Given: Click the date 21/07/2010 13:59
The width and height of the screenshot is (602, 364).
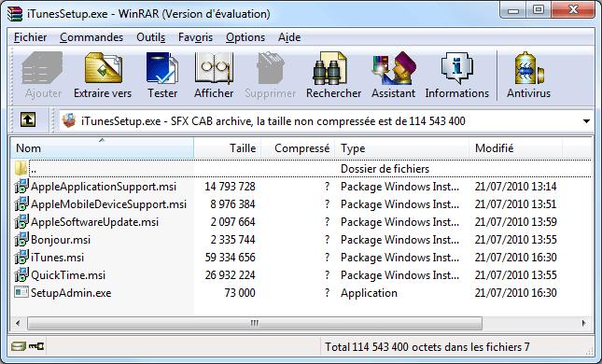Looking at the screenshot, I should [x=515, y=221].
